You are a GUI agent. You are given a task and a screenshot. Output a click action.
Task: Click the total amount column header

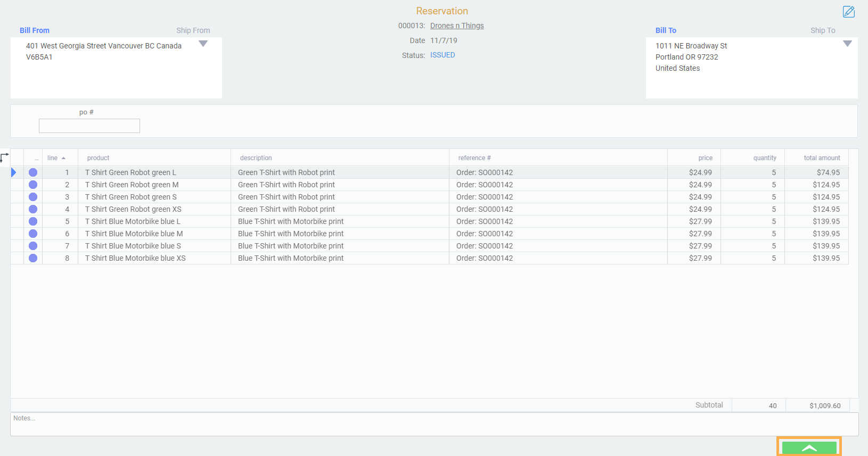pos(822,158)
